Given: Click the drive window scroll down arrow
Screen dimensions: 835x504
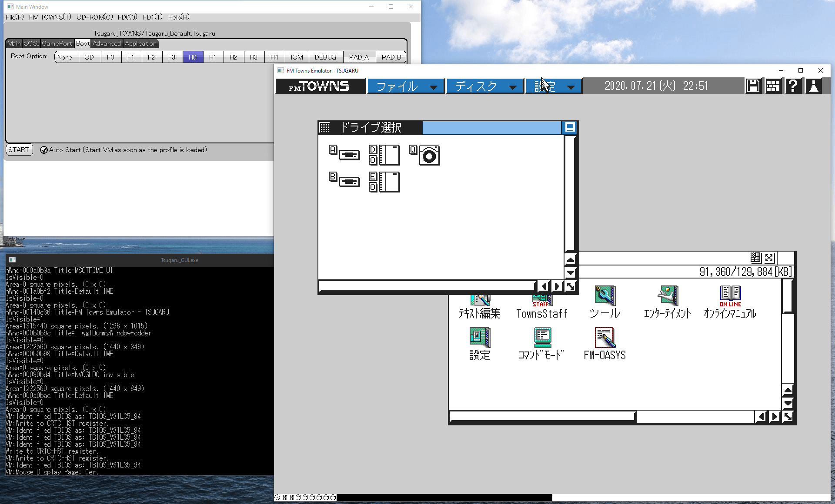Looking at the screenshot, I should pos(570,273).
